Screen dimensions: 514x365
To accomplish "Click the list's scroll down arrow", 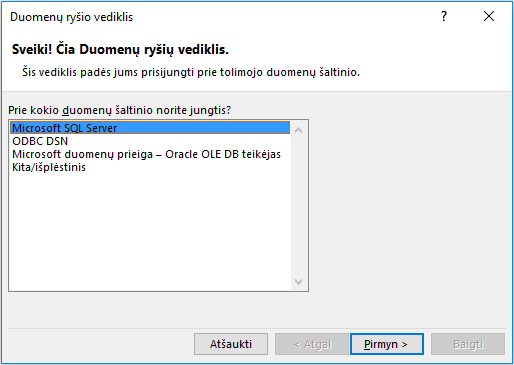I will click(299, 282).
